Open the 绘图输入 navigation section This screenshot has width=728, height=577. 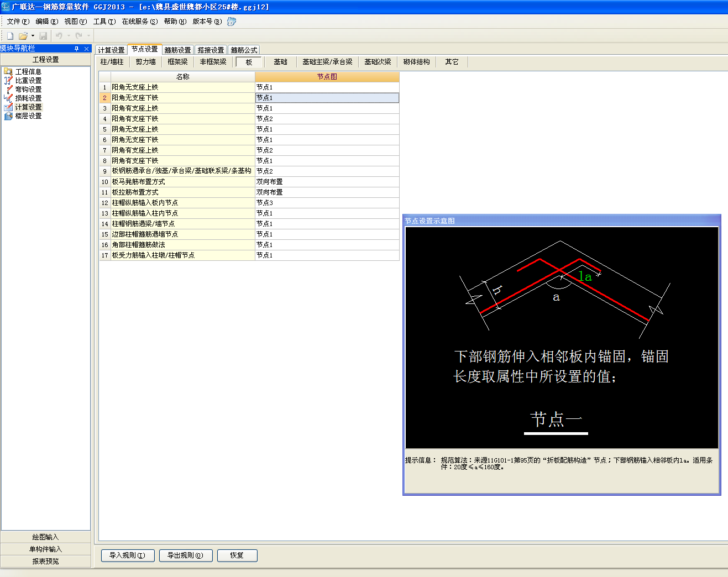pyautogui.click(x=45, y=537)
